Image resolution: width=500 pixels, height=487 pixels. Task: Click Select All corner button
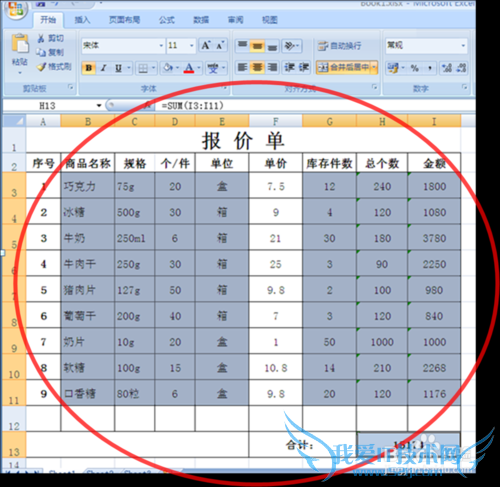15,121
